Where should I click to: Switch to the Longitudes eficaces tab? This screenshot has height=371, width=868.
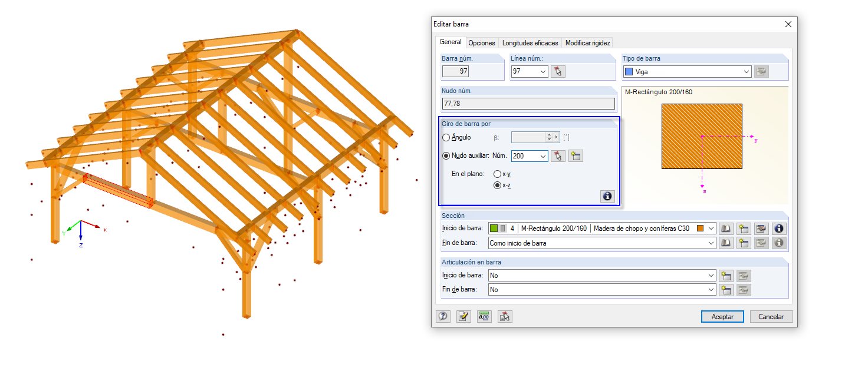530,42
